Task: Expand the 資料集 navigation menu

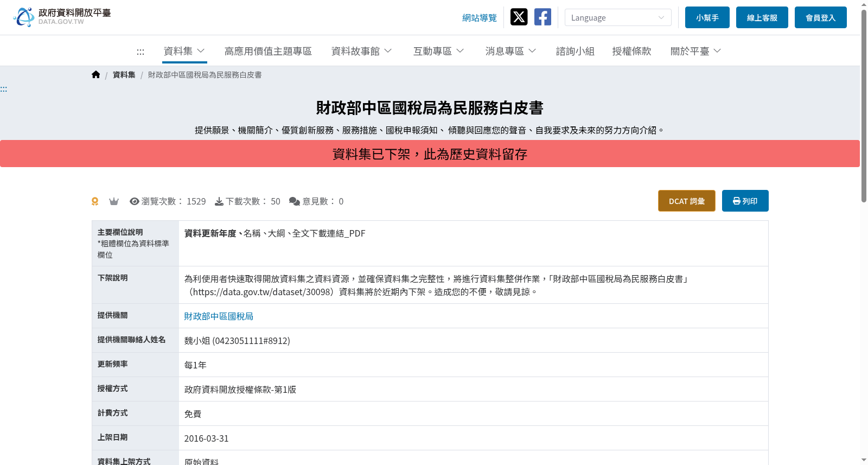Action: click(184, 51)
